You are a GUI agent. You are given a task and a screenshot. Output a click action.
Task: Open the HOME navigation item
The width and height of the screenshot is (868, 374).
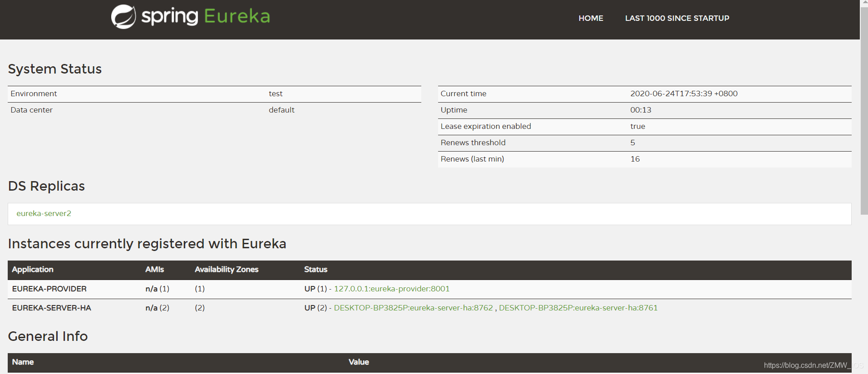pyautogui.click(x=591, y=18)
